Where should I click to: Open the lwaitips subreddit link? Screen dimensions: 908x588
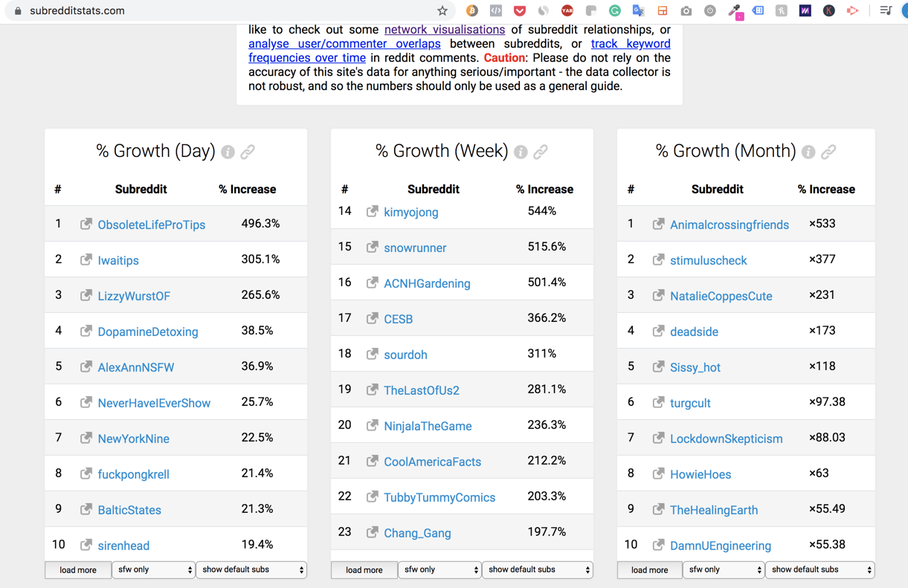(x=118, y=260)
